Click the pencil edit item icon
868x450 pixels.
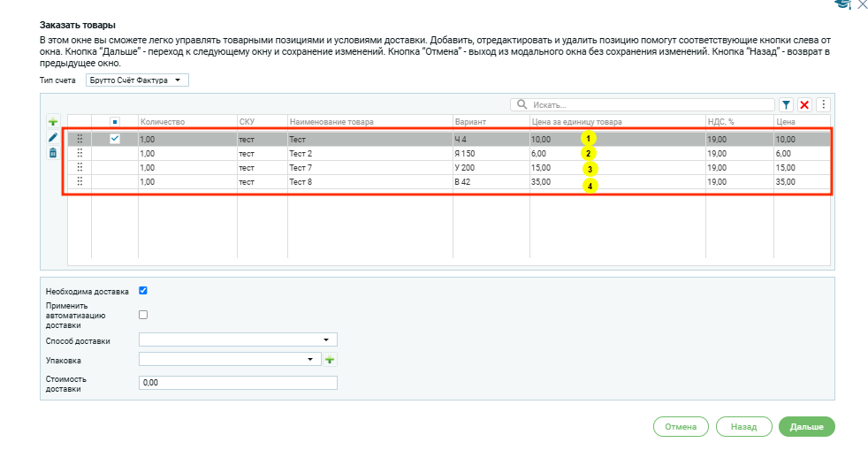click(x=52, y=137)
